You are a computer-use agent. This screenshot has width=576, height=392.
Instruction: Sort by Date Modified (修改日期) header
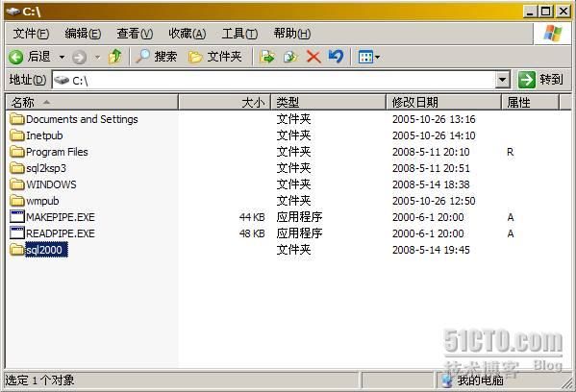coord(443,102)
